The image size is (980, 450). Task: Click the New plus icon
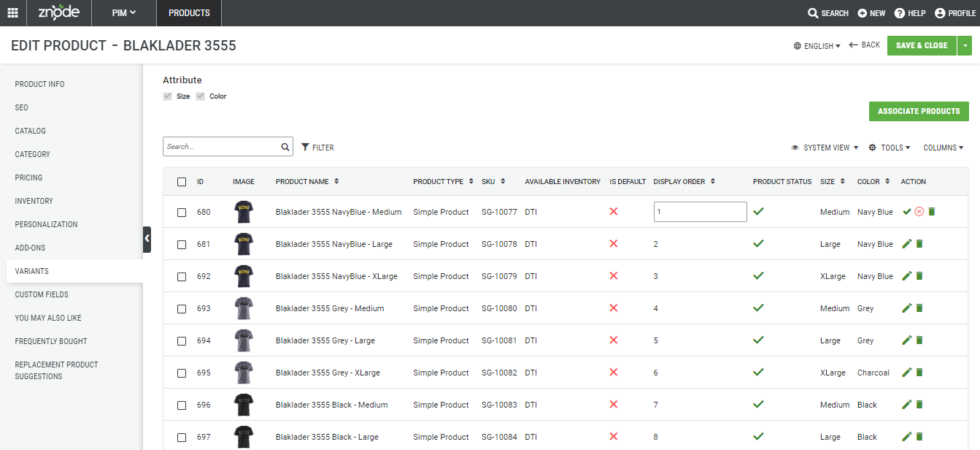[863, 13]
